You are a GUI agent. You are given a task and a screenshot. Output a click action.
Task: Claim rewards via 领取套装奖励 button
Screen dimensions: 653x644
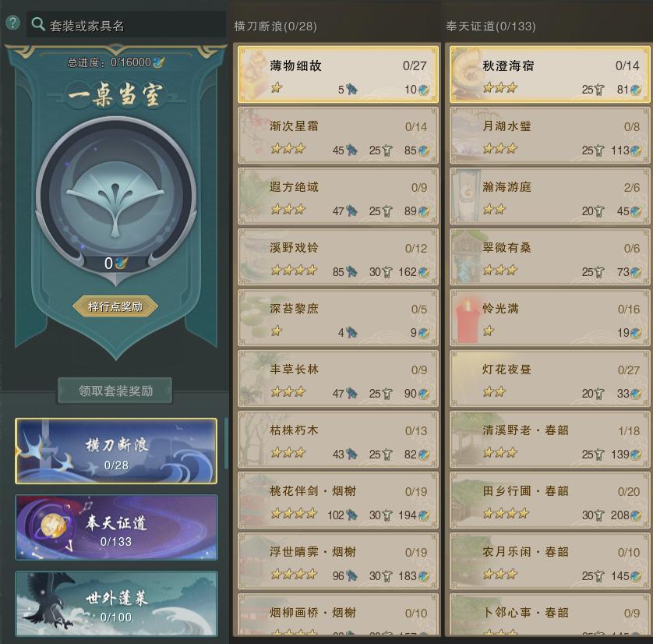coord(115,391)
